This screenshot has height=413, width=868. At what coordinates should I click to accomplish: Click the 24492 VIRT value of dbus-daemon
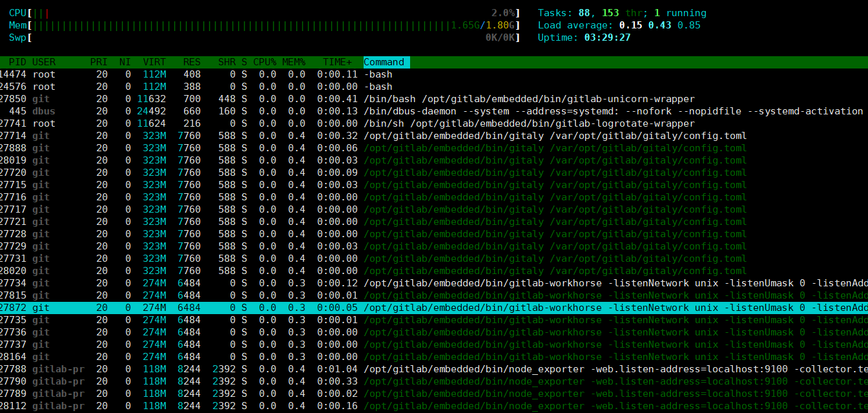[152, 111]
